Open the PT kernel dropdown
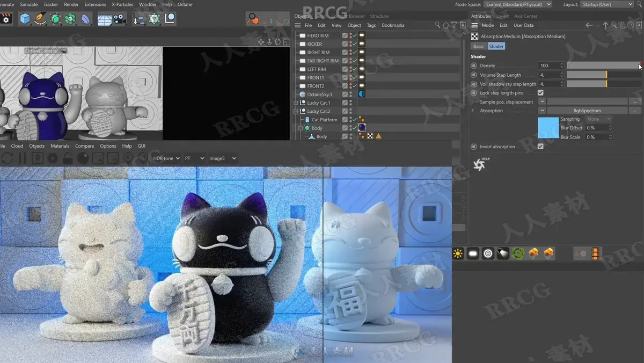Image resolution: width=644 pixels, height=363 pixels. pos(194,158)
